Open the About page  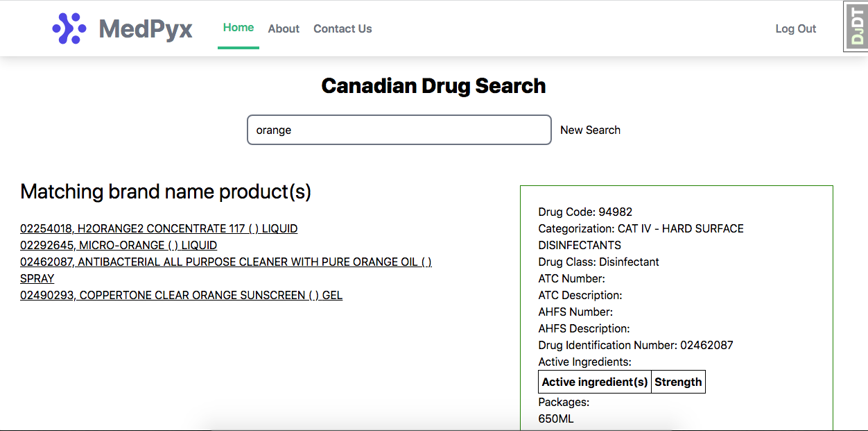point(284,29)
